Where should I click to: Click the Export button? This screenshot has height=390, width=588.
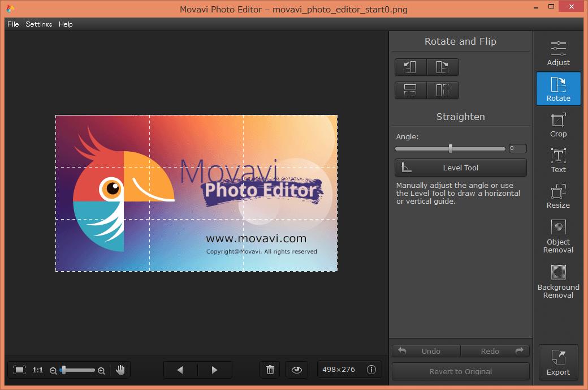[558, 363]
